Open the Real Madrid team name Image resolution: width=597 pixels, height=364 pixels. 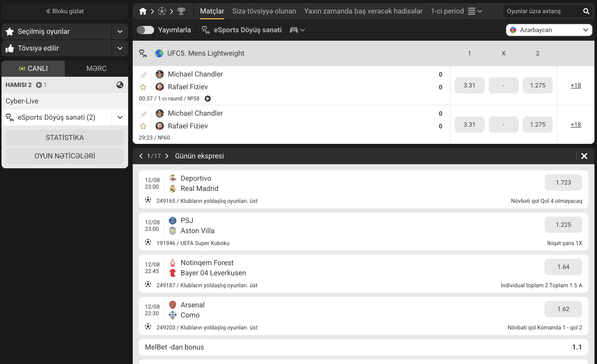click(x=200, y=189)
